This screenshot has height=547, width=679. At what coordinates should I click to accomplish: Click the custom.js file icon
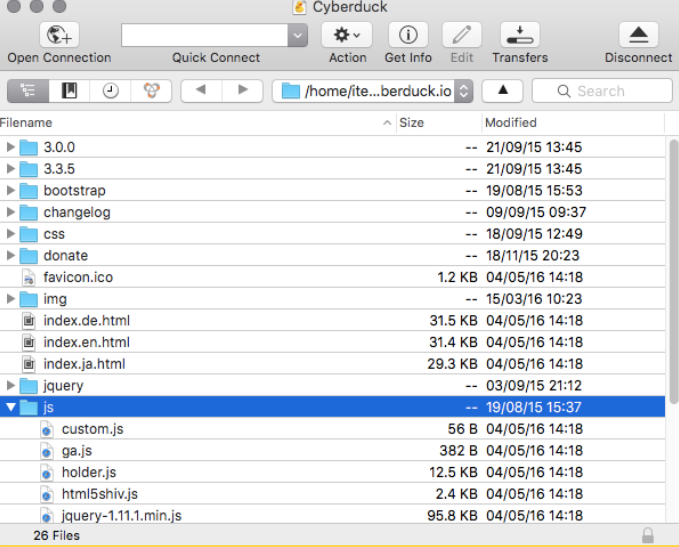pos(47,429)
